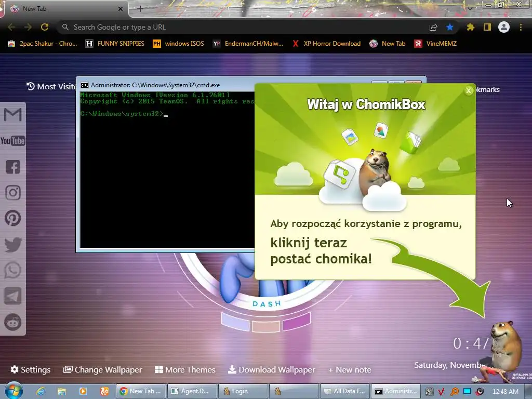Open the EndermanCH/Malw... bookmark
The height and width of the screenshot is (399, 532).
pos(248,44)
